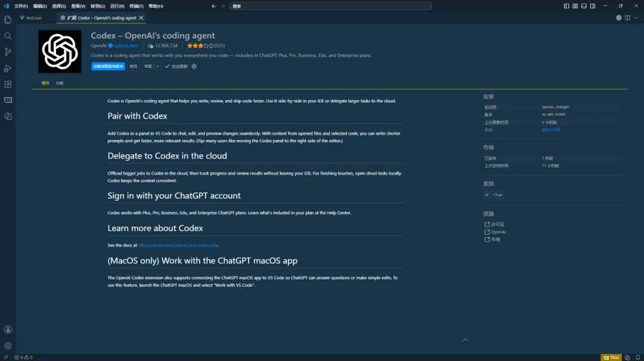Open the developers.openai.com/codex/ide docs link

[x=178, y=245]
